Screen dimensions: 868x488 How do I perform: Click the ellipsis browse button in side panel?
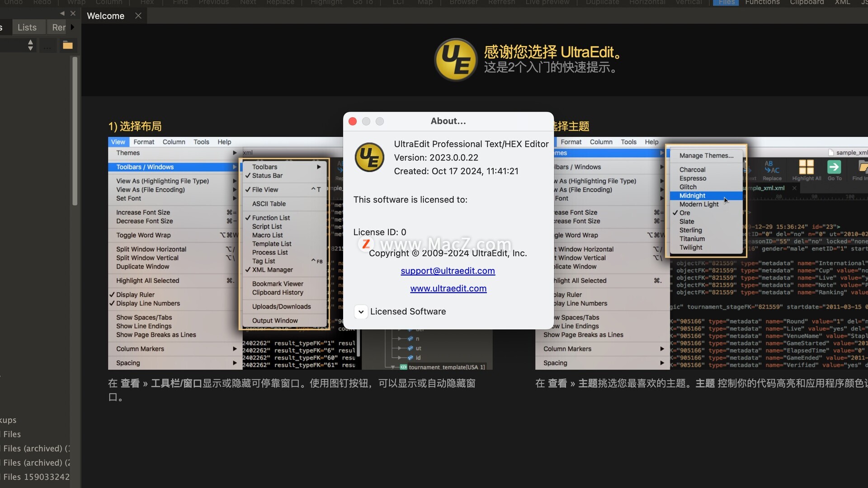pos(47,45)
